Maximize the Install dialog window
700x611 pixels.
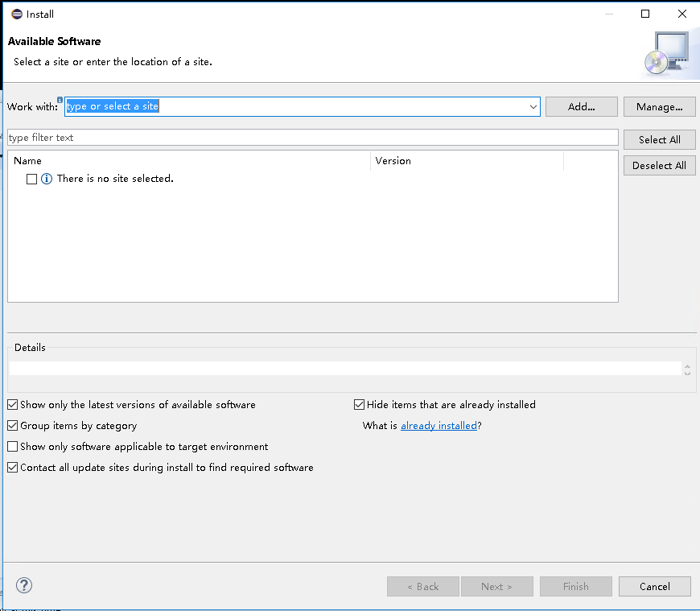[x=645, y=14]
